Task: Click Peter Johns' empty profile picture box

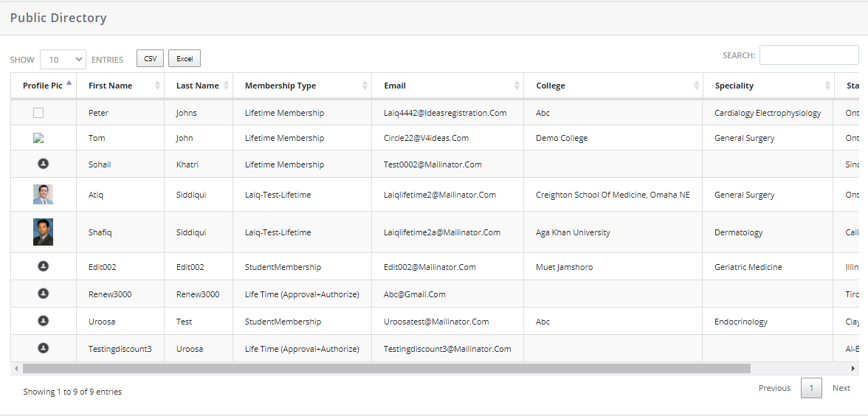Action: click(38, 113)
